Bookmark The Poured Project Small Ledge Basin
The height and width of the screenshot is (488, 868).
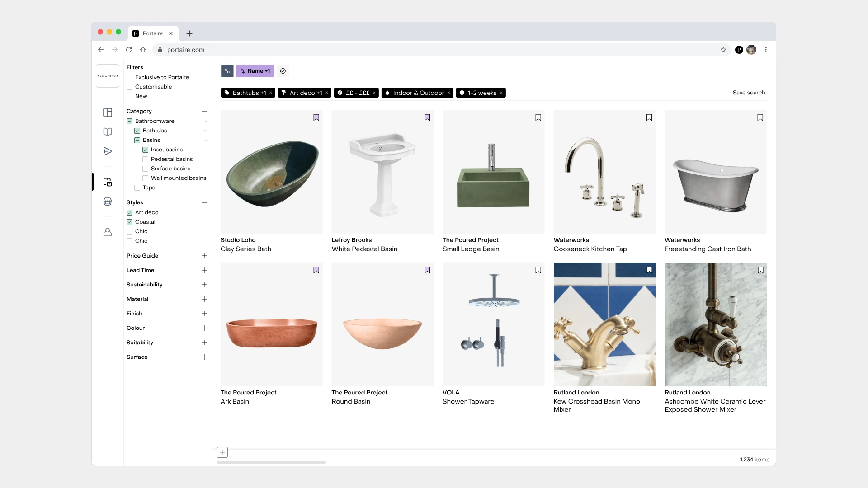coord(538,117)
